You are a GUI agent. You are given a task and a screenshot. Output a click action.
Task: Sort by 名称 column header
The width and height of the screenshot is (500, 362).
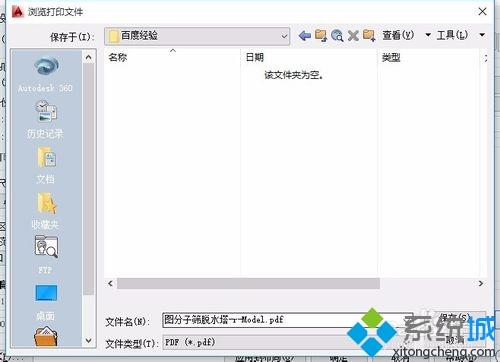pos(172,57)
